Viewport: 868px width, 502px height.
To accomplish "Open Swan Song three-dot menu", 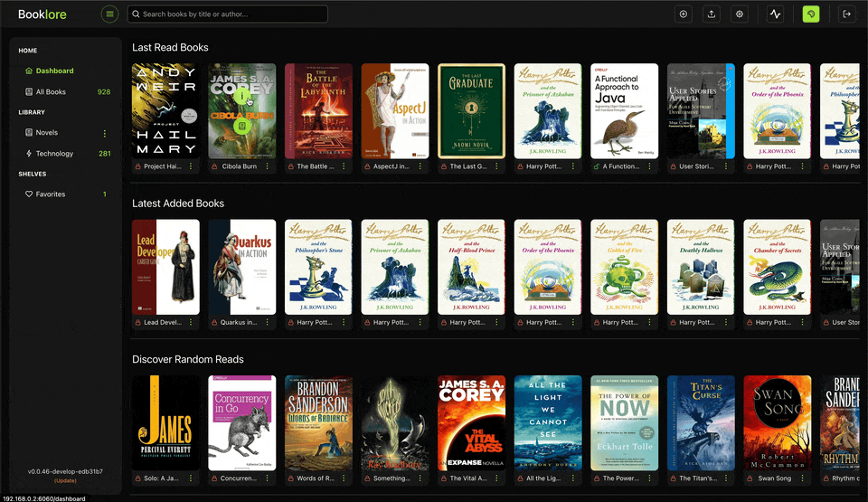I will pyautogui.click(x=802, y=478).
